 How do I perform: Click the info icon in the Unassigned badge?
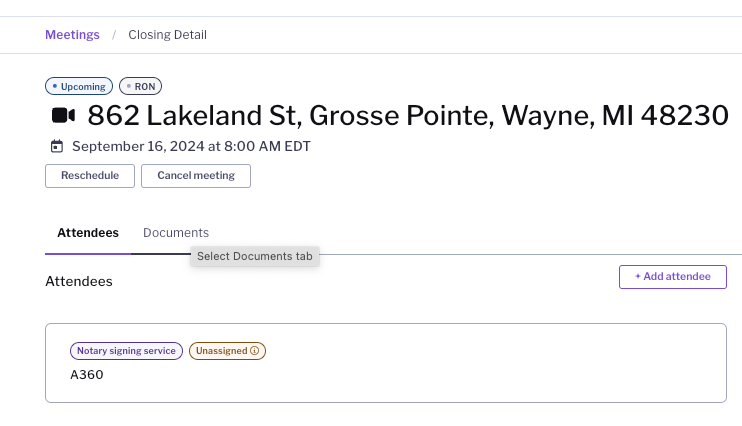click(x=255, y=351)
